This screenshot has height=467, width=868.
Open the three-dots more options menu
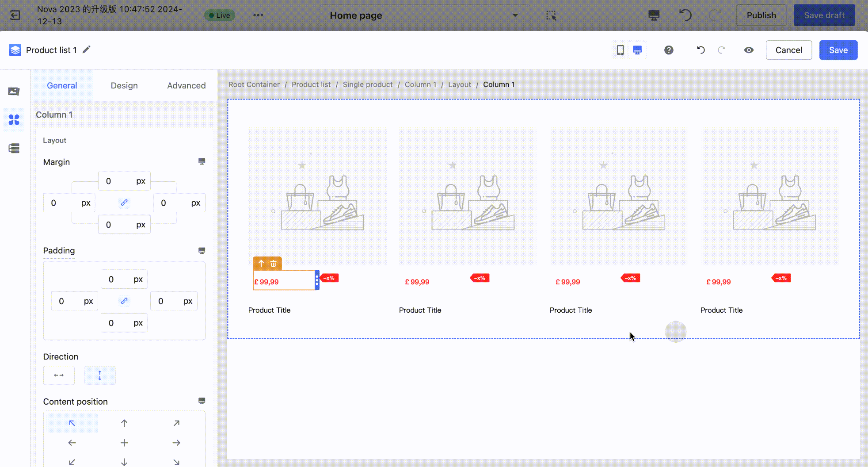coord(258,15)
